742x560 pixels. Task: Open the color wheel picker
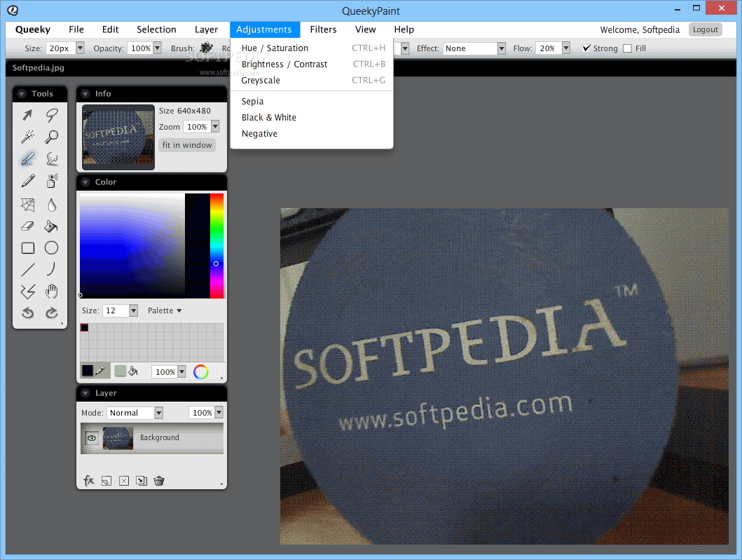pos(200,372)
